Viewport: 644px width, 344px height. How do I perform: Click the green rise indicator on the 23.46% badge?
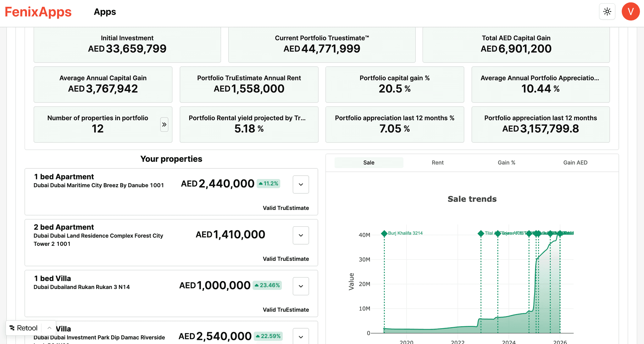point(257,285)
